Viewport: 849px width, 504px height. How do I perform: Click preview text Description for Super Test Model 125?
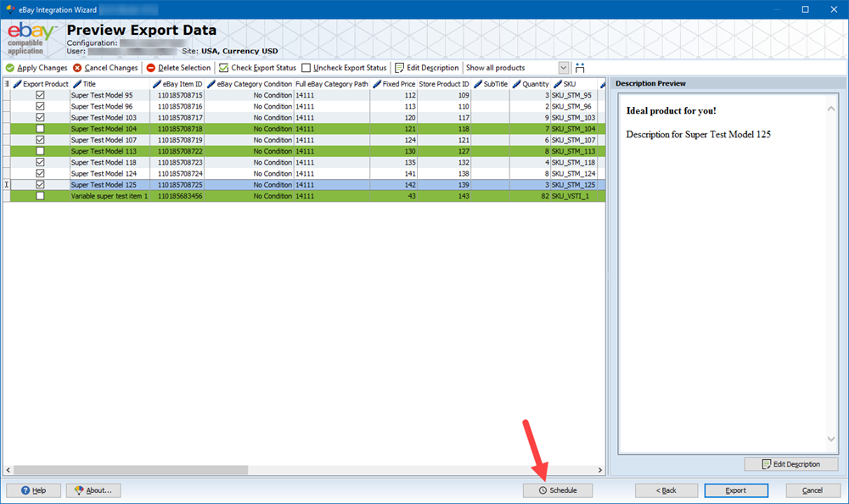pos(699,134)
